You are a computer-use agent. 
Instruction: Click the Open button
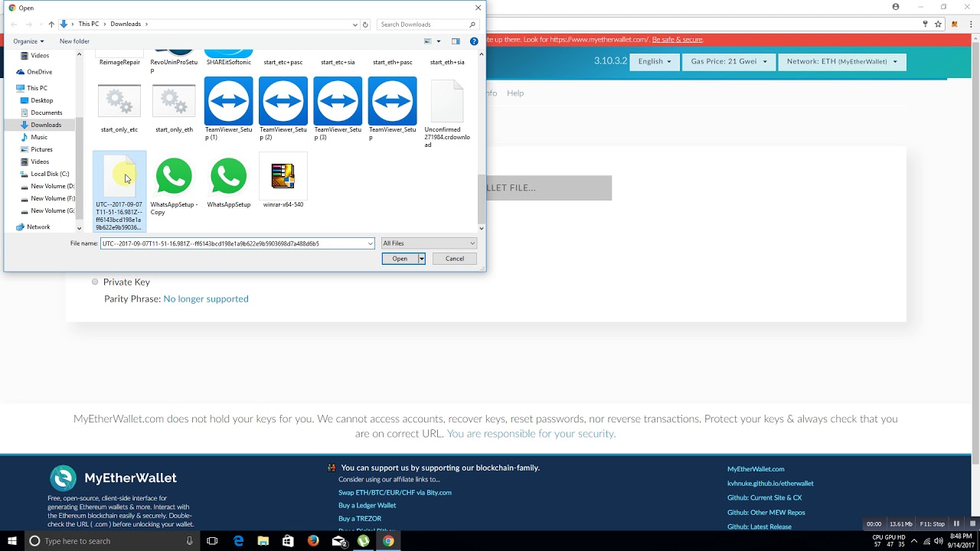point(400,259)
